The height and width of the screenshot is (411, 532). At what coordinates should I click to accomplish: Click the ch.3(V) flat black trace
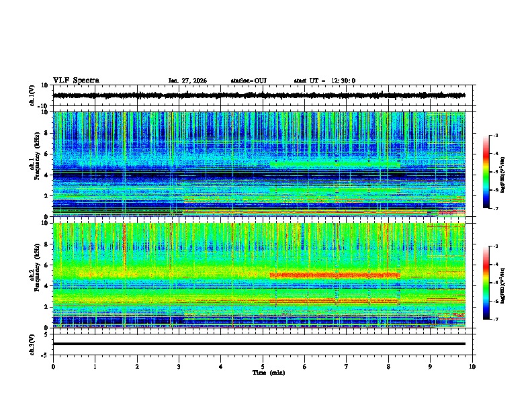259,344
